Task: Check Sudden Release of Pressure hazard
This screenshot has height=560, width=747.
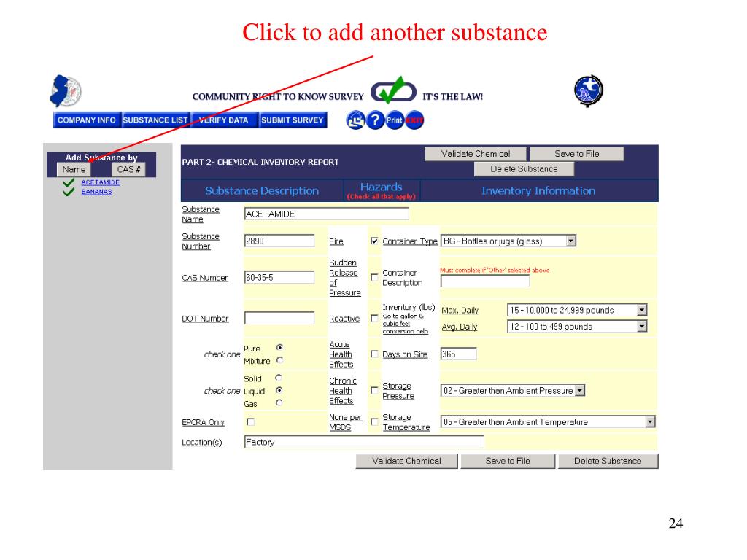Action: 374,277
